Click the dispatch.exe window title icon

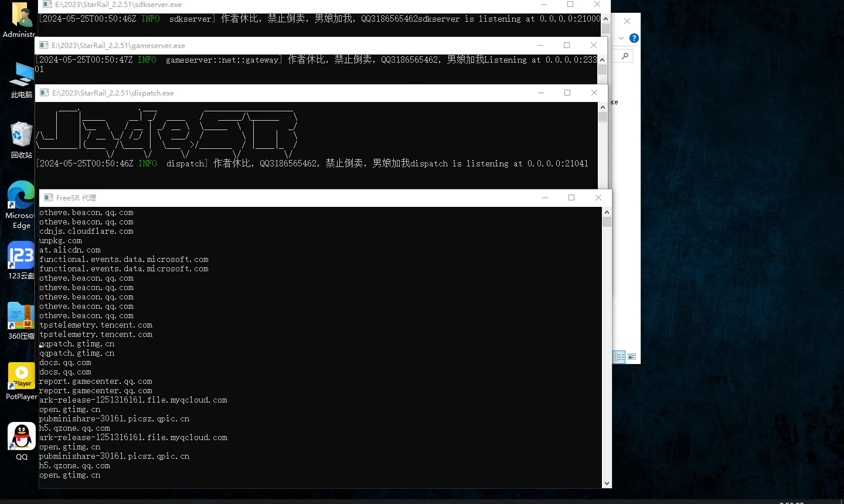[44, 93]
